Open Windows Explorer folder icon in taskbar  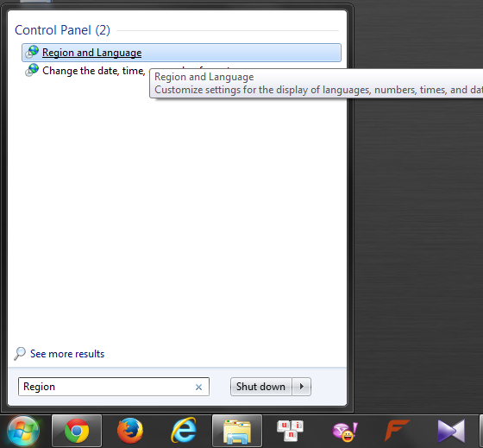[237, 431]
